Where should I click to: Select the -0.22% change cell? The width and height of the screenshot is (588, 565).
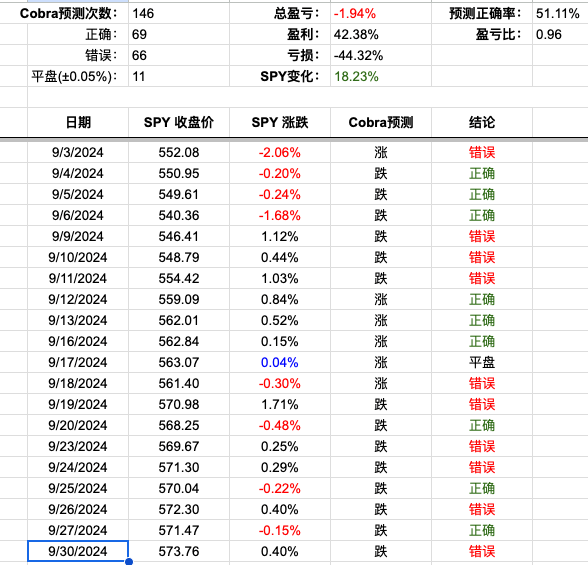click(280, 488)
